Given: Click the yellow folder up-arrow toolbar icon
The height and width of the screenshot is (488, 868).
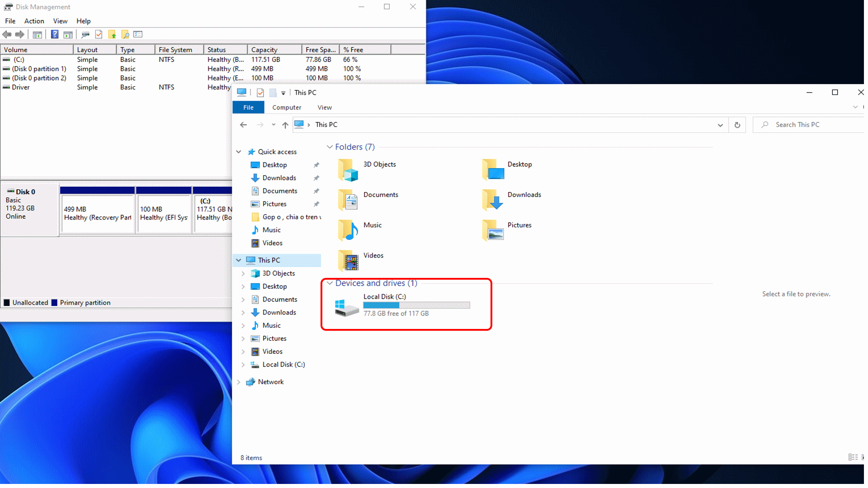Looking at the screenshot, I should click(x=112, y=34).
